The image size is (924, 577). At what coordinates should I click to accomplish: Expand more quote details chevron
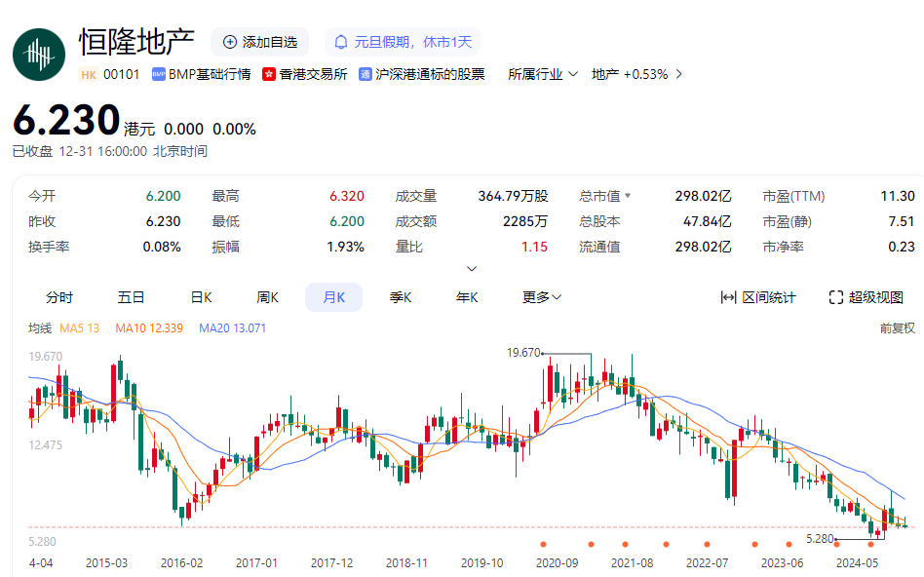472,269
